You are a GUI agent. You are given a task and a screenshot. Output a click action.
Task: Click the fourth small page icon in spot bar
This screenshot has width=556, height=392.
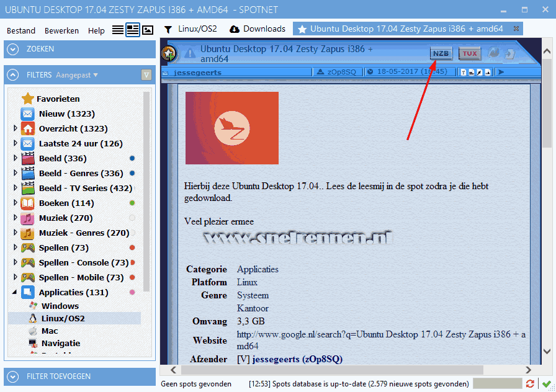(x=488, y=73)
